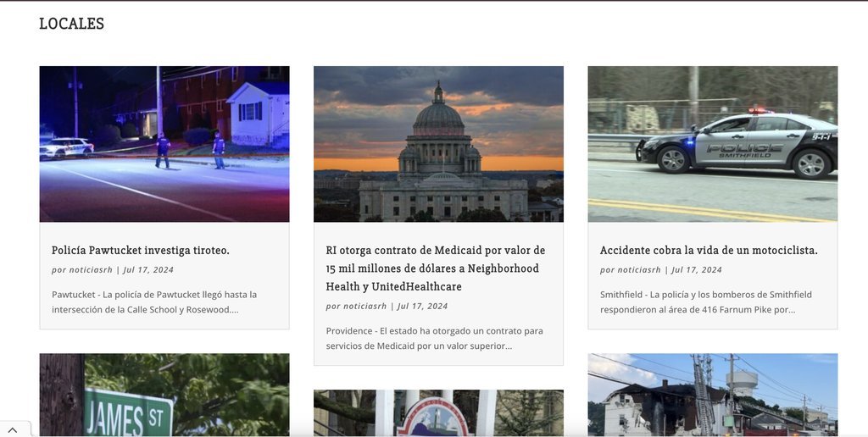Screen dimensions: 868x437
Task: Open the Smithfield police car photo
Action: 712,144
